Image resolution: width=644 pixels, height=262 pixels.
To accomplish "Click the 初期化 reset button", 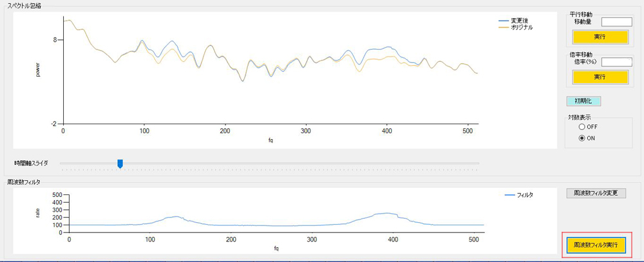I will (583, 101).
